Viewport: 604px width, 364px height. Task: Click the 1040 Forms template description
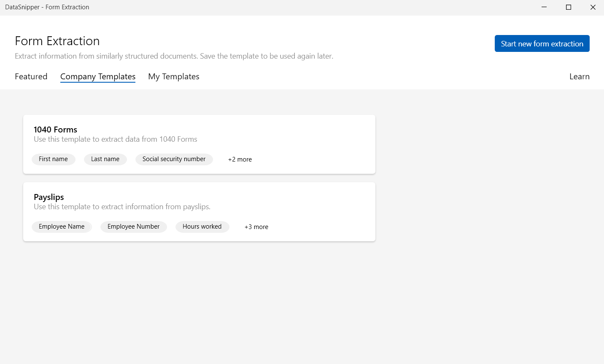pyautogui.click(x=115, y=139)
